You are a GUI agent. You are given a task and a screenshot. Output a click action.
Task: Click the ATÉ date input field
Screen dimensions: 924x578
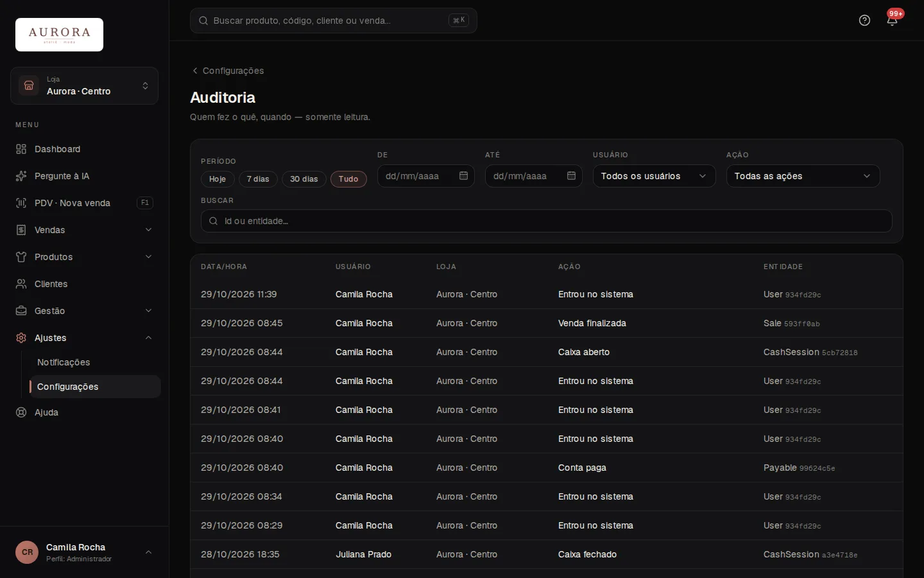[x=533, y=176]
